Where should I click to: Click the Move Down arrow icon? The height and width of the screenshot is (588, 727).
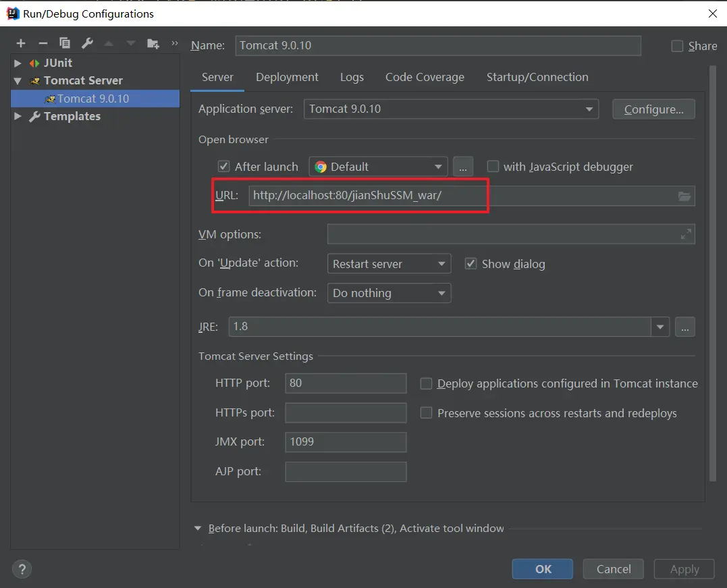131,44
